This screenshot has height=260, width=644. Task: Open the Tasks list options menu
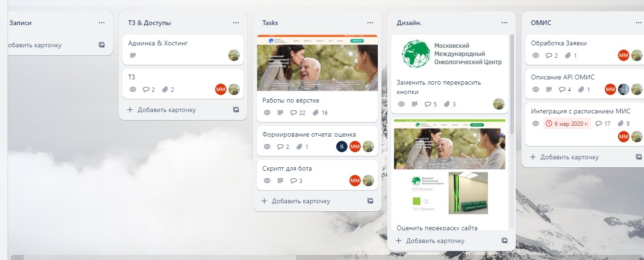coord(370,23)
